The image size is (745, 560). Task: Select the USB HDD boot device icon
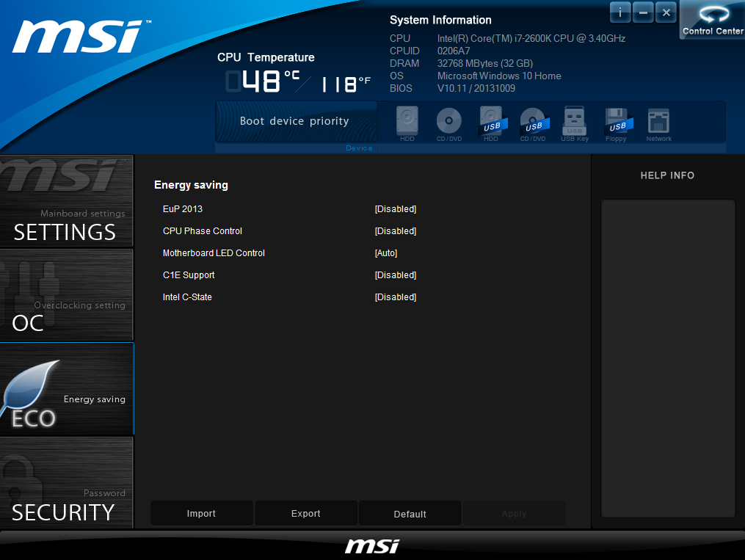click(x=491, y=123)
